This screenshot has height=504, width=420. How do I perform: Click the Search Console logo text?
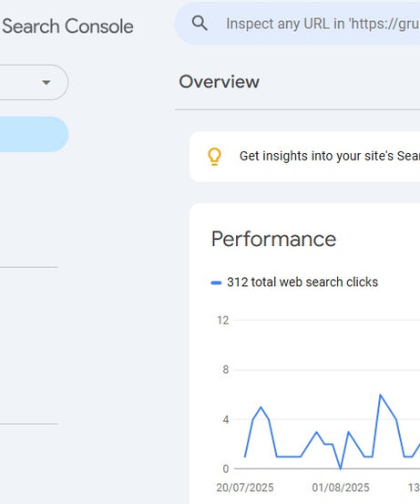tap(67, 26)
